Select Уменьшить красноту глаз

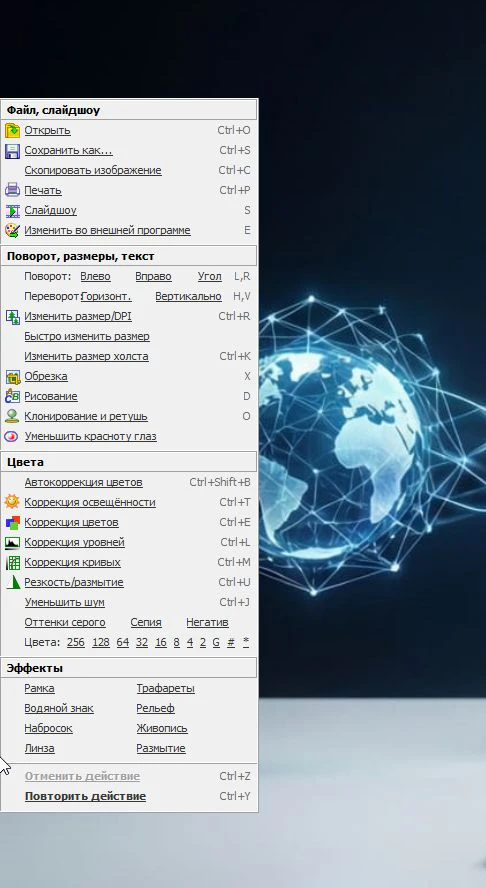click(x=91, y=437)
